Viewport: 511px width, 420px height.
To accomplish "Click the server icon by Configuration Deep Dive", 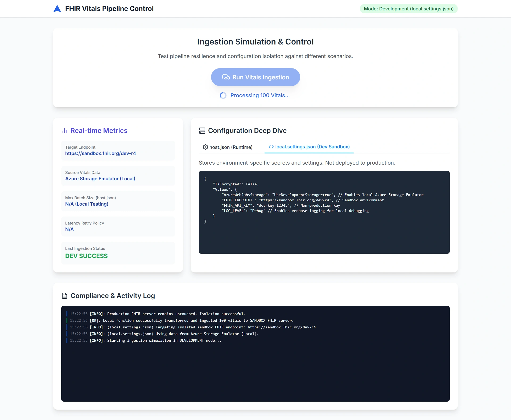I will coord(202,131).
